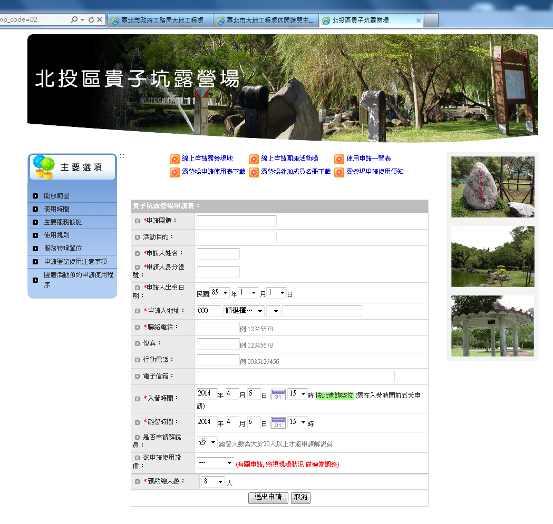Click the applicant ID number input field
Image resolution: width=553 pixels, height=524 pixels.
pyautogui.click(x=218, y=272)
